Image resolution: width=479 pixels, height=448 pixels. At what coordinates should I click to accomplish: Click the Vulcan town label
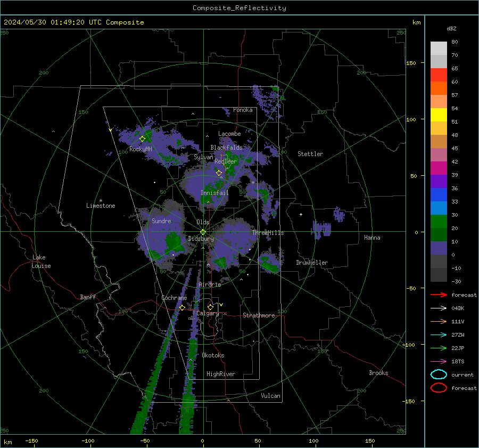[x=270, y=396]
